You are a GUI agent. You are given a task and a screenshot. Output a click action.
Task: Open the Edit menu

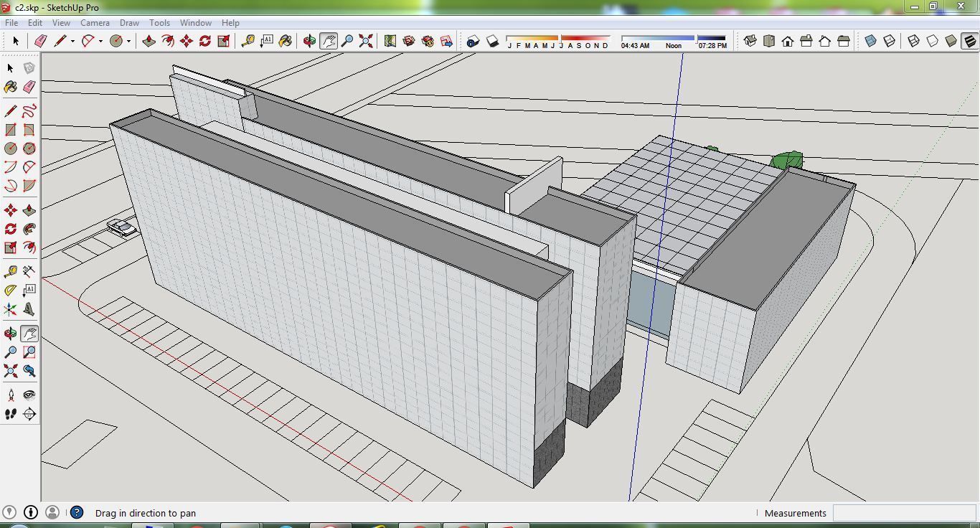click(35, 23)
